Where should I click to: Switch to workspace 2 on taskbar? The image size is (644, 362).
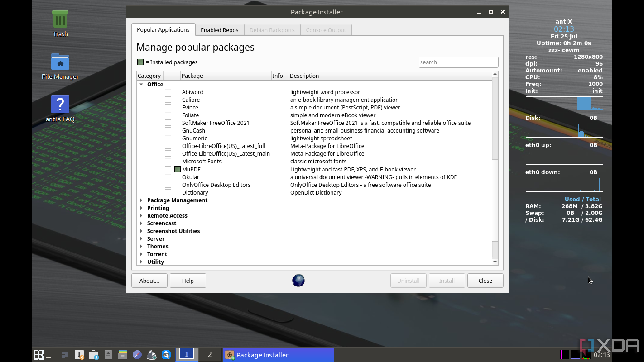coord(210,354)
